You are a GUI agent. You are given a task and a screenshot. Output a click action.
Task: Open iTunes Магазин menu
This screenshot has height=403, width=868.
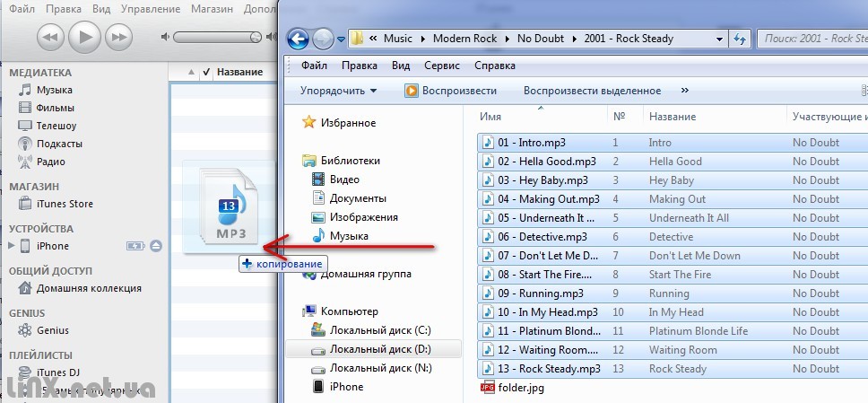point(212,9)
